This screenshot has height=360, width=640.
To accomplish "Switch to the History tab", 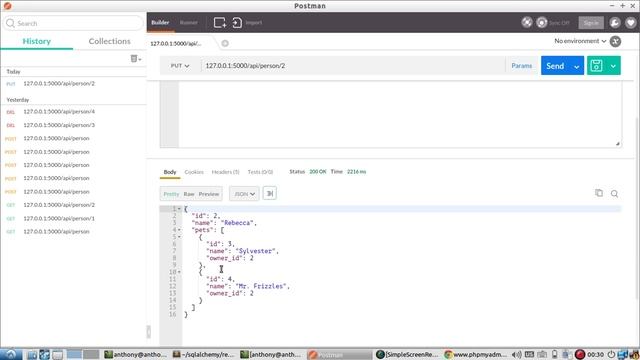I will pyautogui.click(x=37, y=41).
